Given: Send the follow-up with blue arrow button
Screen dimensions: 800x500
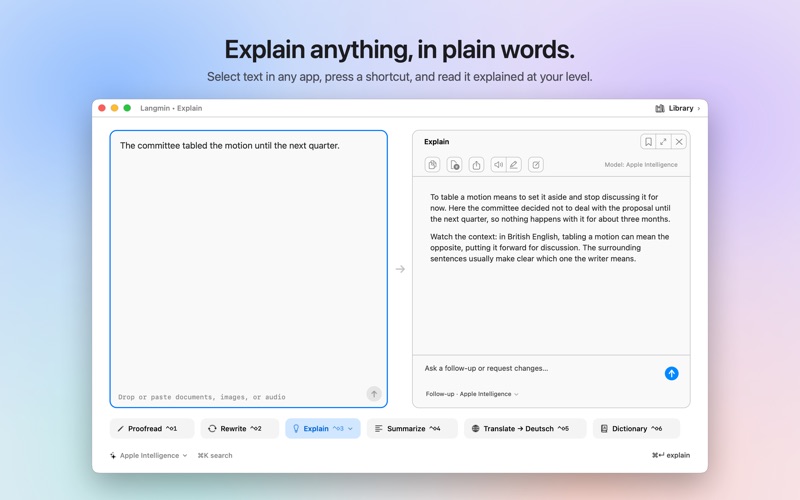Looking at the screenshot, I should 671,373.
